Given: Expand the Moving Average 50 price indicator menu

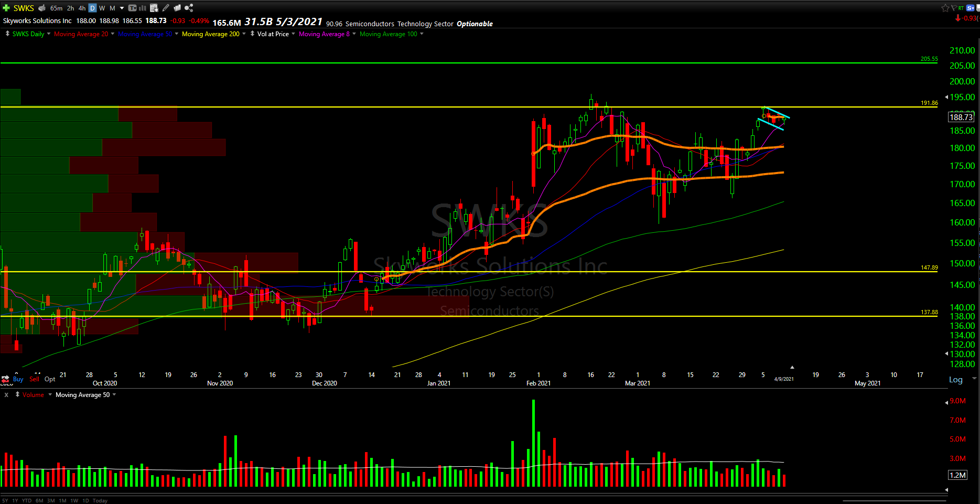Looking at the screenshot, I should (x=176, y=34).
